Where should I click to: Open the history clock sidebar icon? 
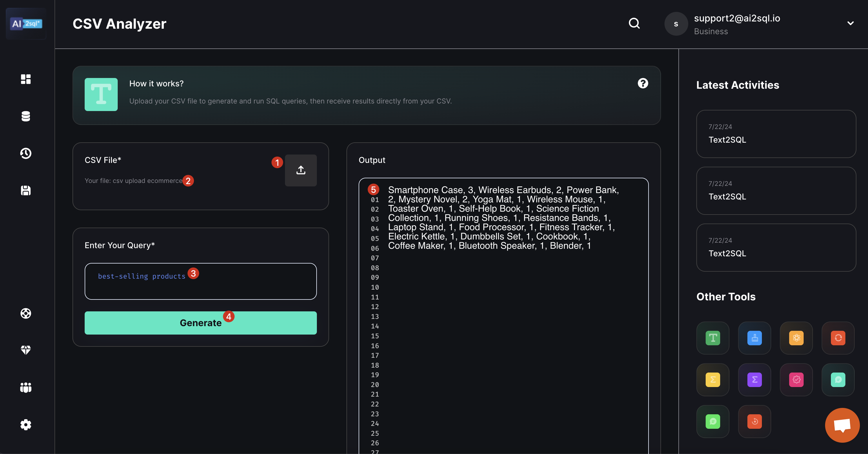pyautogui.click(x=26, y=153)
